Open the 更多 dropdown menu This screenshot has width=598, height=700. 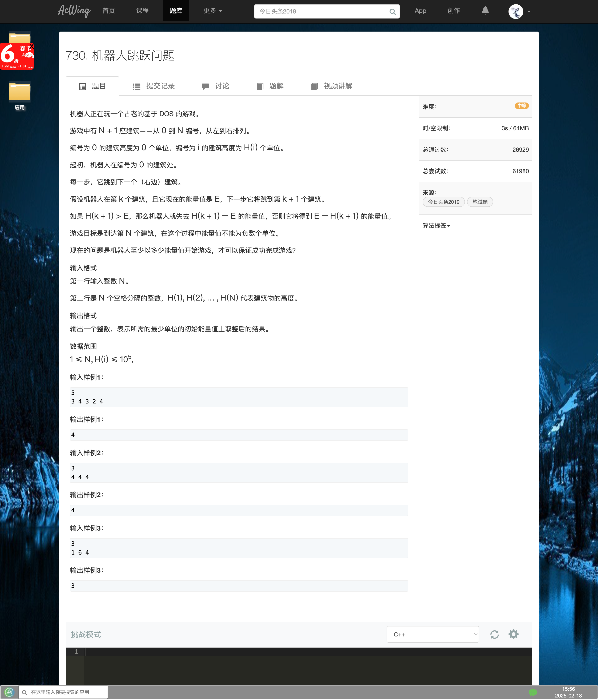click(213, 11)
